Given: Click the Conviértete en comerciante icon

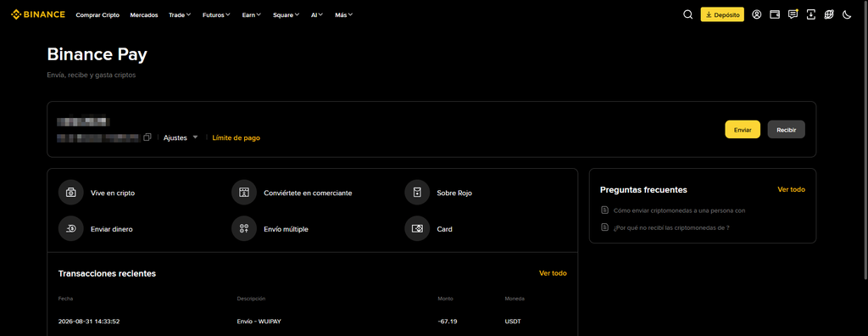Looking at the screenshot, I should click(244, 193).
